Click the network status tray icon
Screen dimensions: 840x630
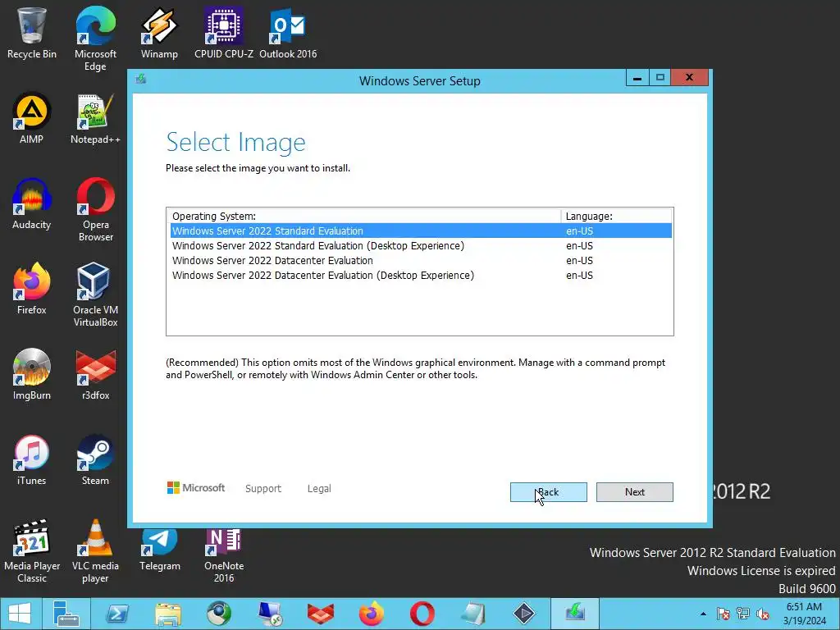coord(743,614)
